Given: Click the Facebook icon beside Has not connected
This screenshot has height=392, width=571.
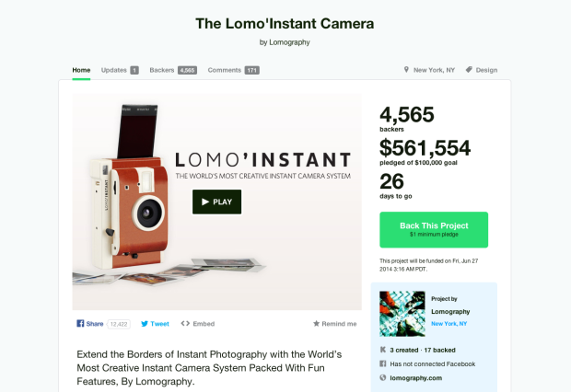Looking at the screenshot, I should pyautogui.click(x=383, y=363).
